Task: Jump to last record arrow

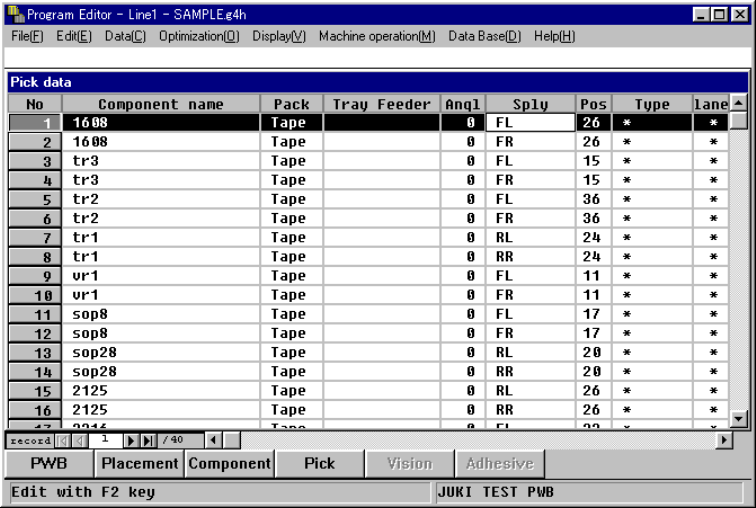Action: click(x=148, y=441)
